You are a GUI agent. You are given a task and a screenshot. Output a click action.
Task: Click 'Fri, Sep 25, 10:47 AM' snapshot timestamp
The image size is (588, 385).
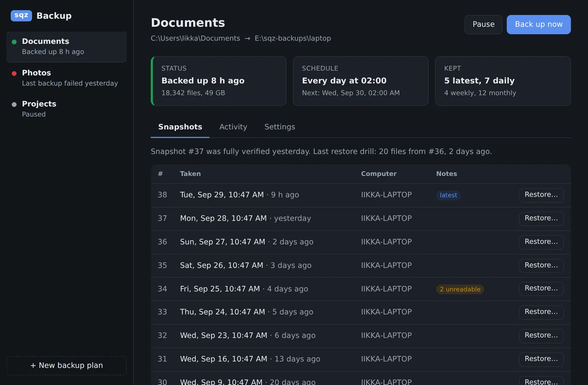(x=220, y=289)
